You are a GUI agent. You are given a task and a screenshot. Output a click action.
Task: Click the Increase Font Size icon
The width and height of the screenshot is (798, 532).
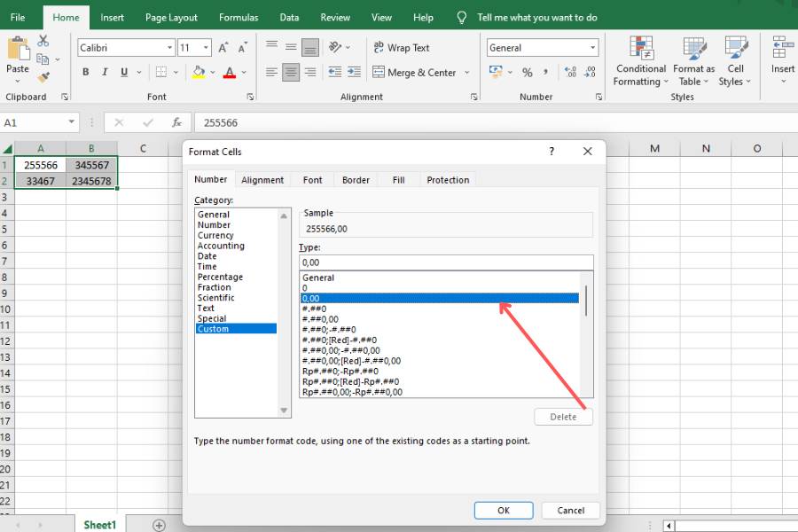pos(223,48)
